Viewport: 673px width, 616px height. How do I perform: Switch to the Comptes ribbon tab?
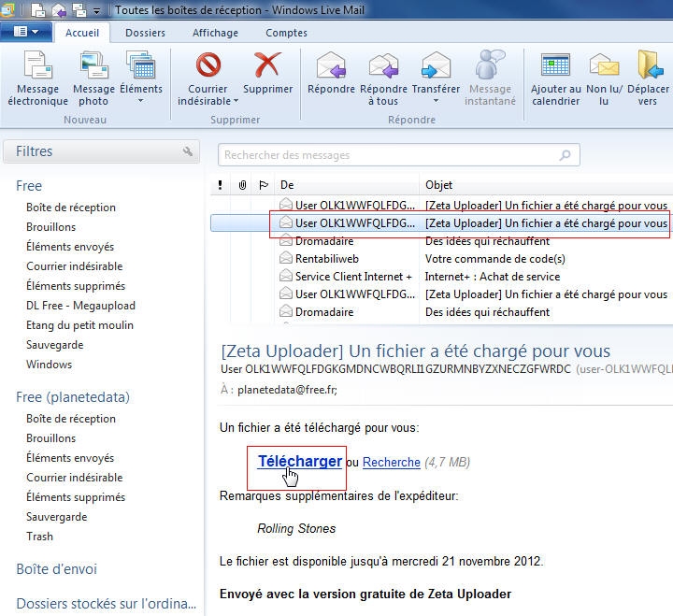286,33
